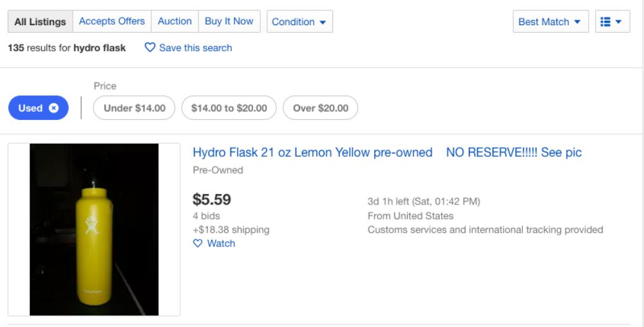The image size is (644, 327).
Task: Filter price $14.00 to $20.00
Action: pos(229,108)
